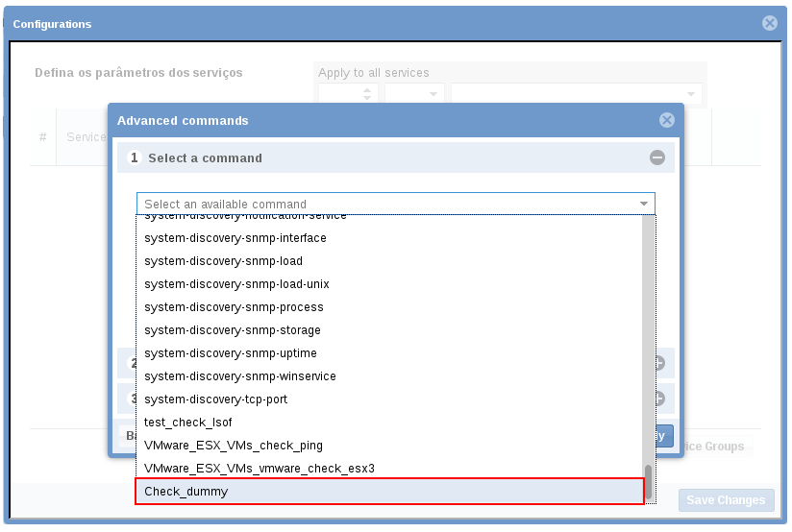Close the Advanced commands dialog
This screenshot has width=792, height=532.
pos(666,121)
